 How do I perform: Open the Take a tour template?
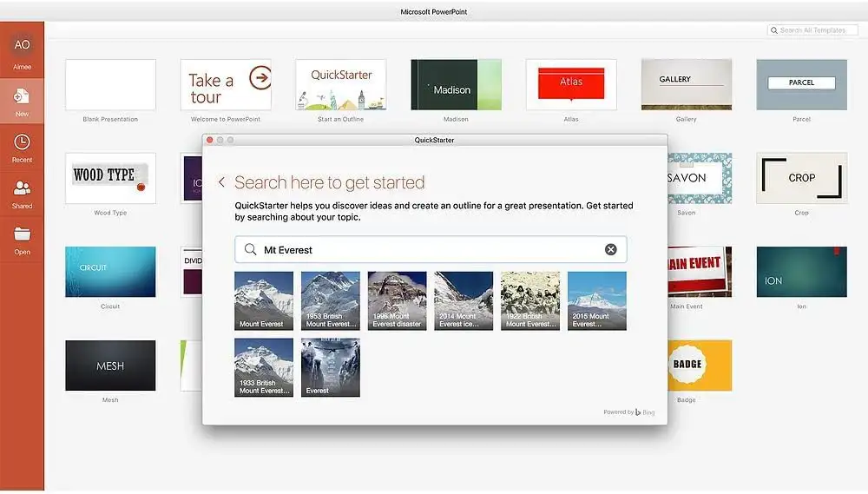pyautogui.click(x=226, y=85)
